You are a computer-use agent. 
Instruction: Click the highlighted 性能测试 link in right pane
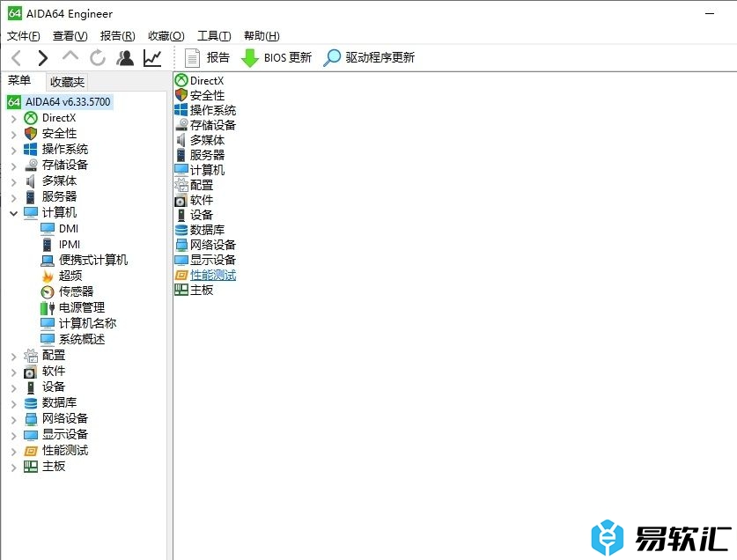click(213, 275)
